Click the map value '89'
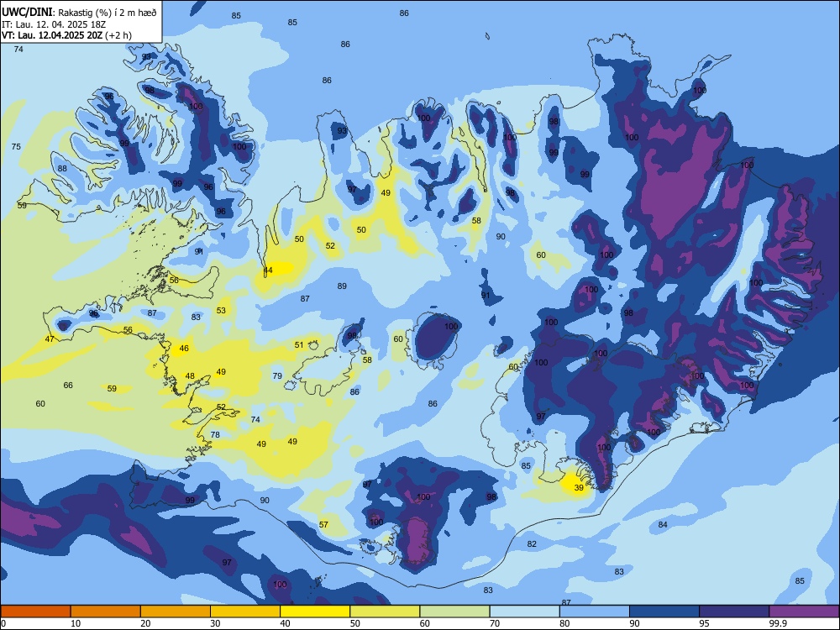This screenshot has height=630, width=840. tap(342, 286)
